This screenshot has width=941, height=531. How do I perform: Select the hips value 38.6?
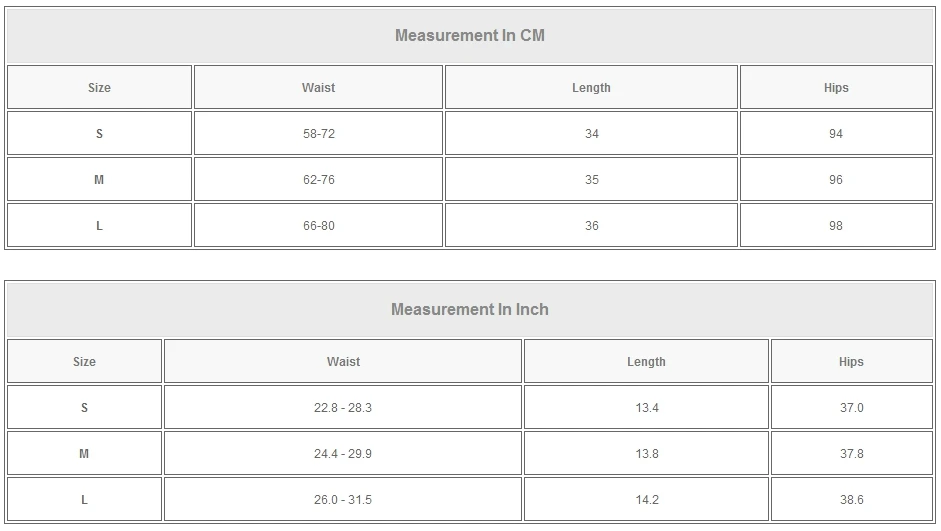[851, 500]
